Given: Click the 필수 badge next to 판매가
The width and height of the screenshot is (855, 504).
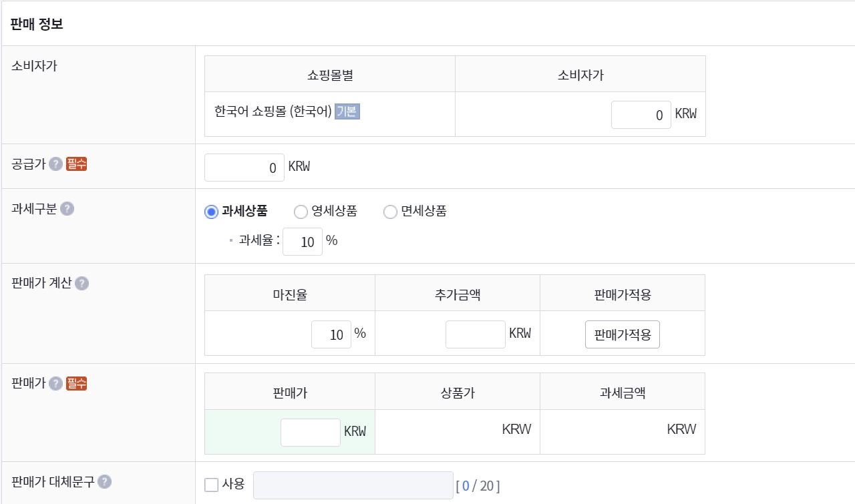Looking at the screenshot, I should coord(76,383).
